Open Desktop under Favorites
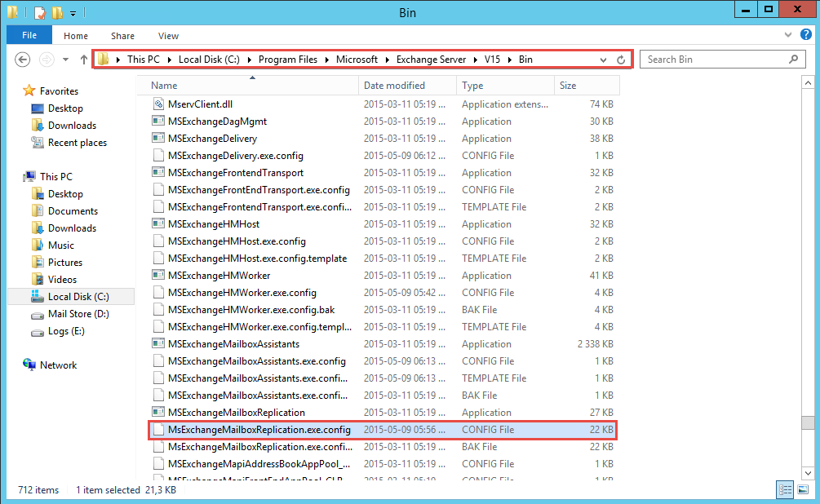Screen dimensions: 820x504 (65, 108)
